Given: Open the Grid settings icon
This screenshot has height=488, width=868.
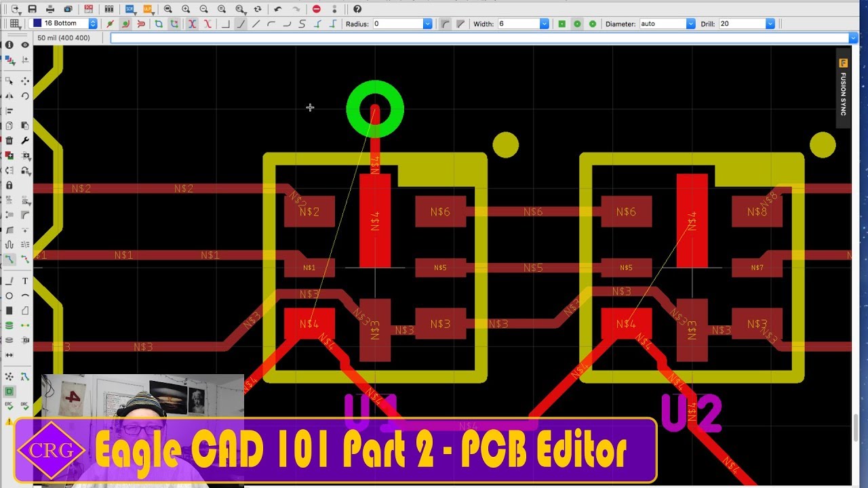Looking at the screenshot, I should (x=15, y=24).
